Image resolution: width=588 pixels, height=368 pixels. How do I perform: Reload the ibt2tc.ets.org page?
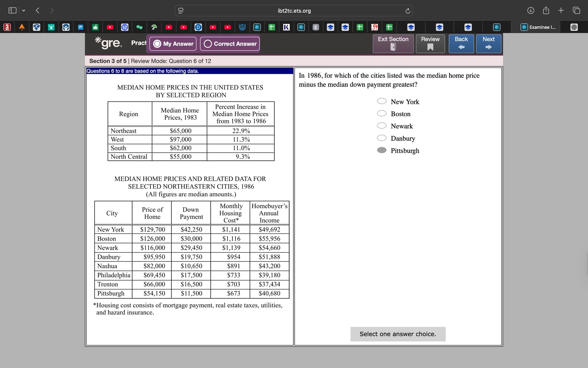[408, 11]
